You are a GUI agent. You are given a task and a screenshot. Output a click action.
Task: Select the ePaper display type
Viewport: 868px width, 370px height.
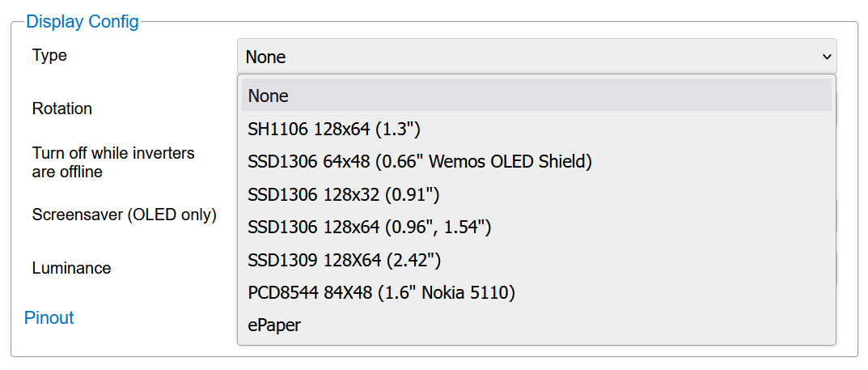[x=274, y=325]
